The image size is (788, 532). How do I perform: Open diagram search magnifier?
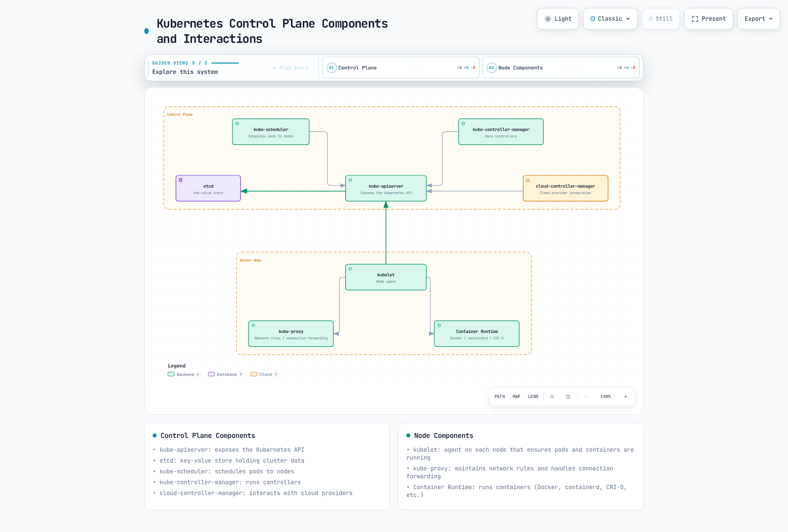(x=552, y=397)
